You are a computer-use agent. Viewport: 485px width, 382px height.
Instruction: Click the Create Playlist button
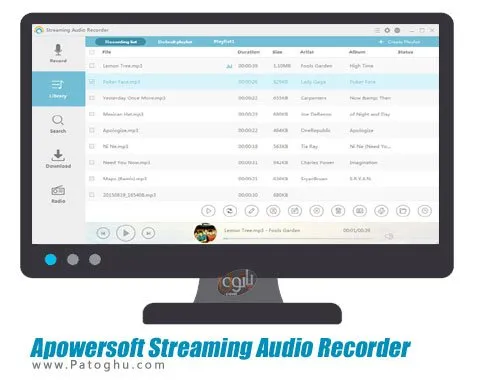pos(400,42)
